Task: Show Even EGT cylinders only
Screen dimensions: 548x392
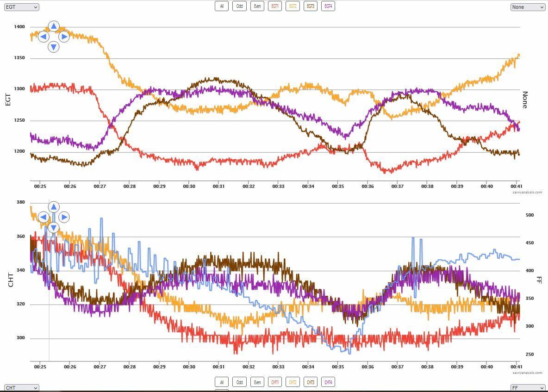Action: [257, 6]
